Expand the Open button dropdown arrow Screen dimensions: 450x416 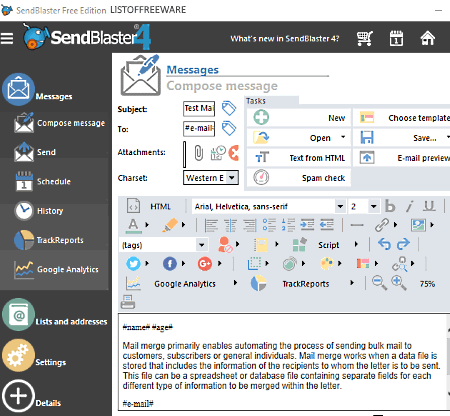pyautogui.click(x=343, y=137)
